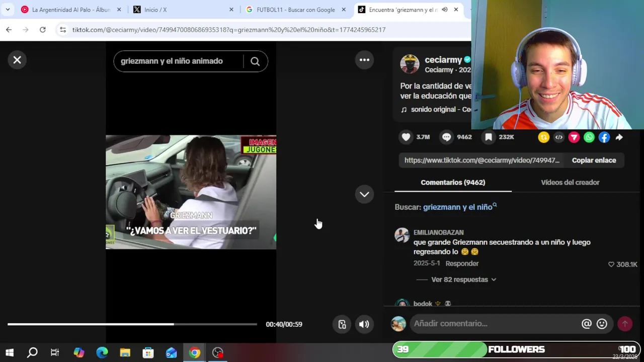Like EMILIANOBAZAN's comment
Screen dimensions: 644x362
click(x=611, y=264)
